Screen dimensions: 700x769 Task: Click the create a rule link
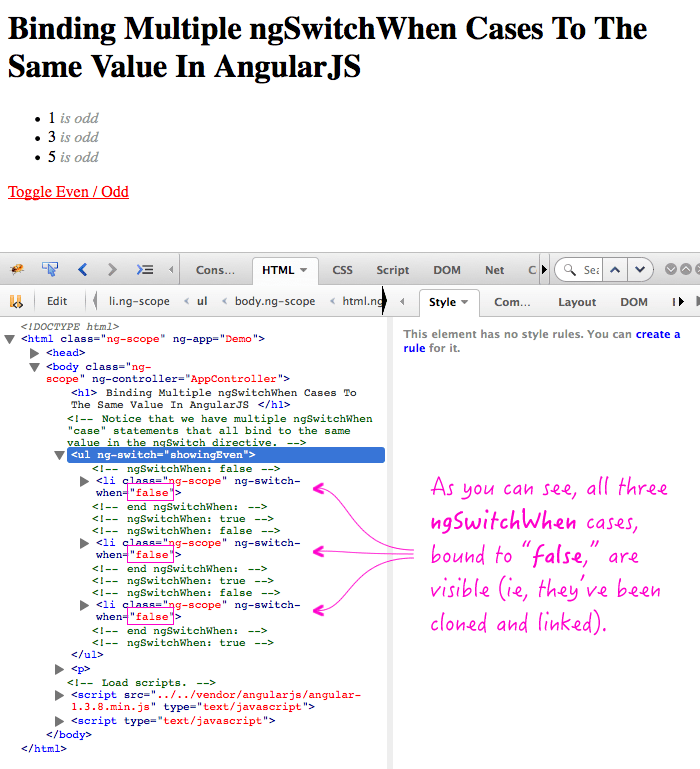(541, 341)
